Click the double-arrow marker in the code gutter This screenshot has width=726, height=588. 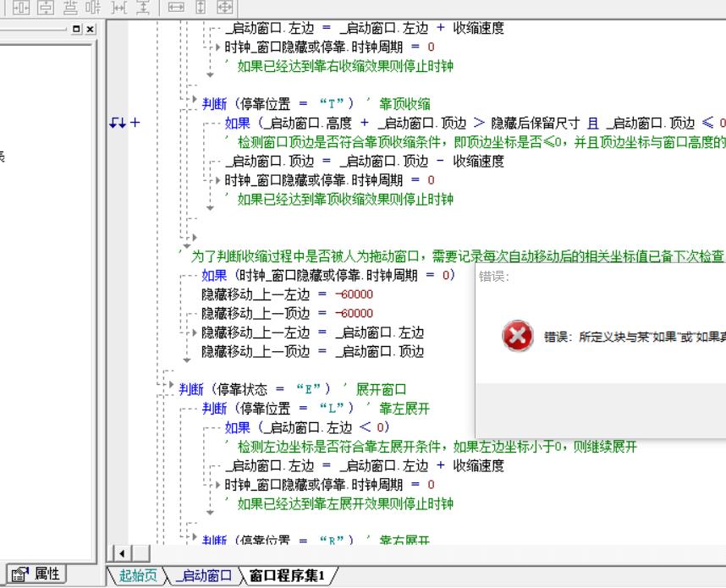[118, 124]
